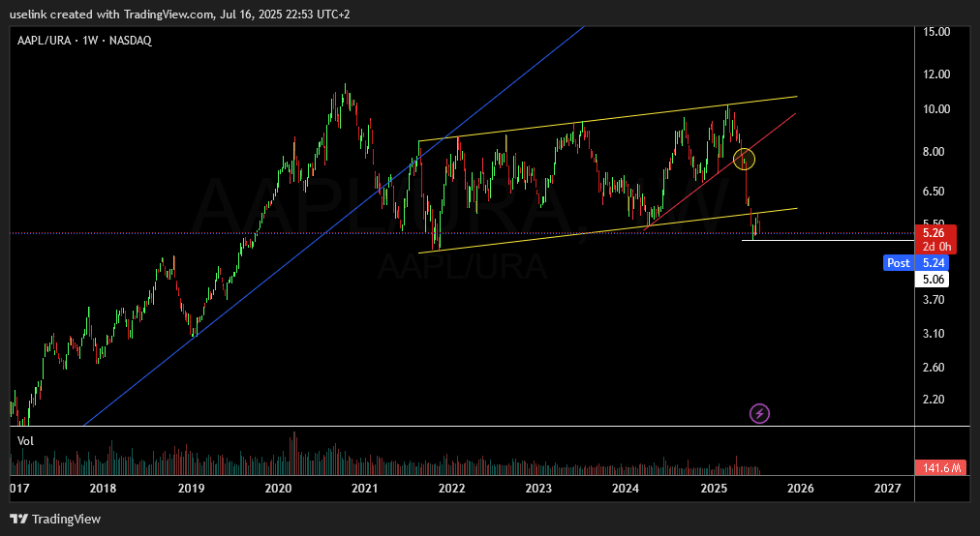Viewport: 980px width, 536px height.
Task: Click the 3.70 price axis value
Action: [934, 300]
